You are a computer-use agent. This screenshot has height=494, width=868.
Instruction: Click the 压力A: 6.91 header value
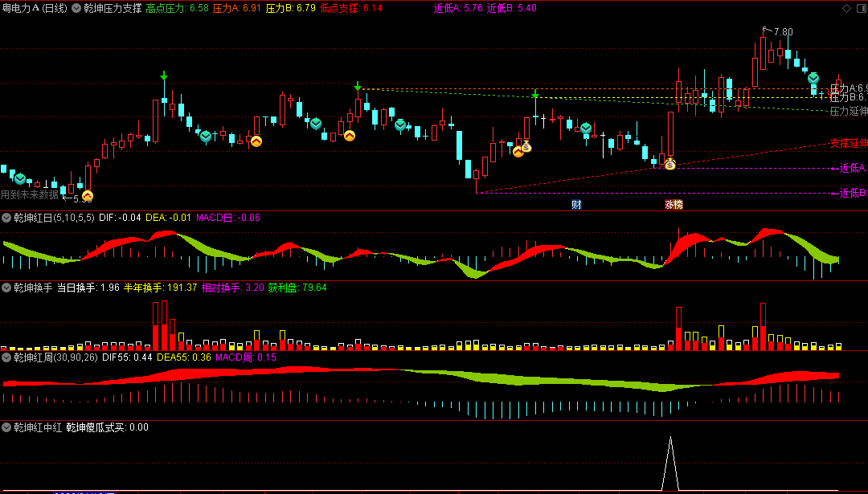[x=237, y=8]
